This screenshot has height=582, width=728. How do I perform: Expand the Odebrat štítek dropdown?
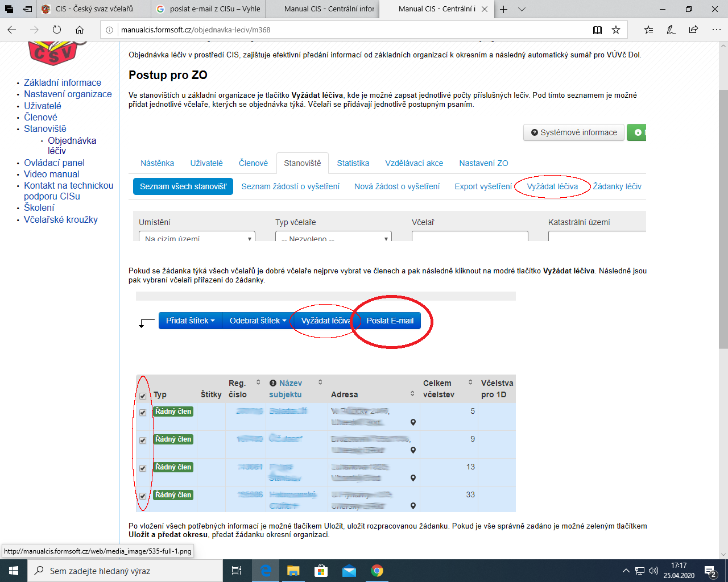pos(257,321)
